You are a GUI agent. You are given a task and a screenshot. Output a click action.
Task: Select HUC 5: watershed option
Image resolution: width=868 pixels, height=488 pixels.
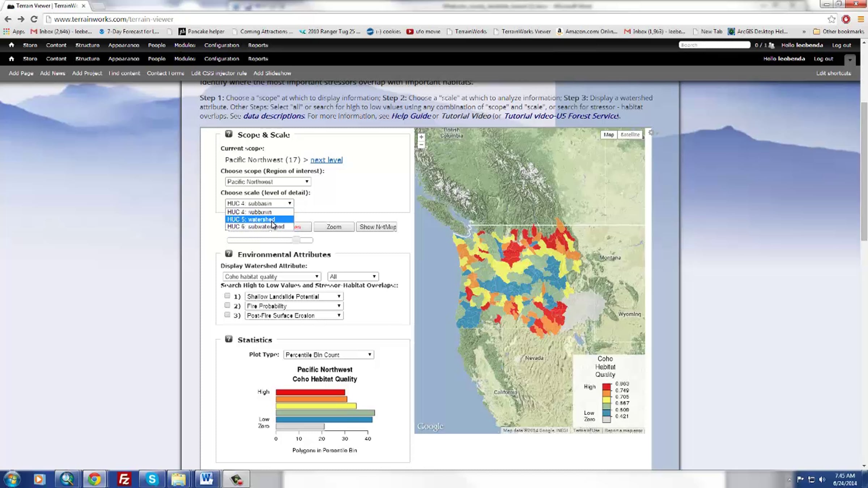click(259, 219)
